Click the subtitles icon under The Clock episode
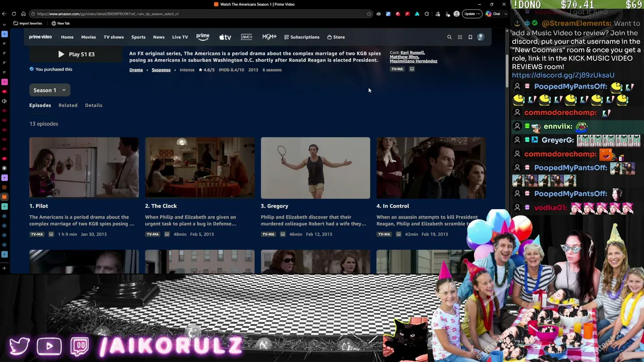 167,234
